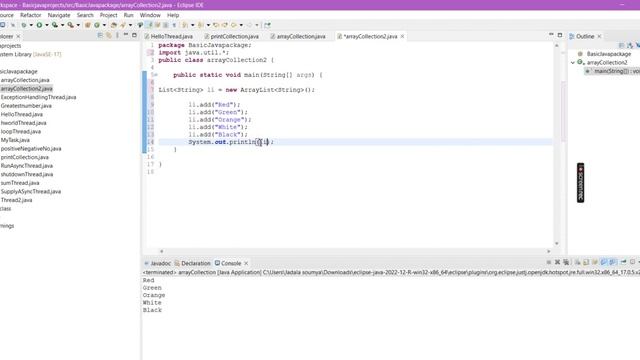Click the Debug bug icon in toolbar
Viewport: 640px width, 360px height.
coord(24,25)
